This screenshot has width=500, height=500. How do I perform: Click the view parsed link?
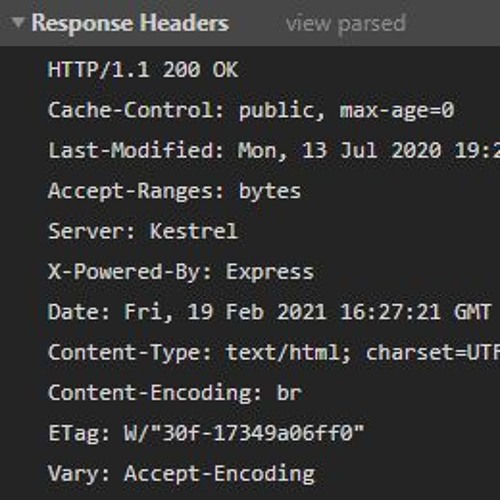(x=346, y=24)
